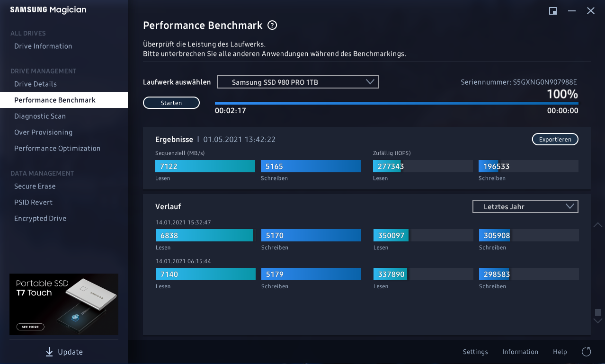Screen dimensions: 605x364
Task: Click the 7140 read history bar
Action: (205, 274)
